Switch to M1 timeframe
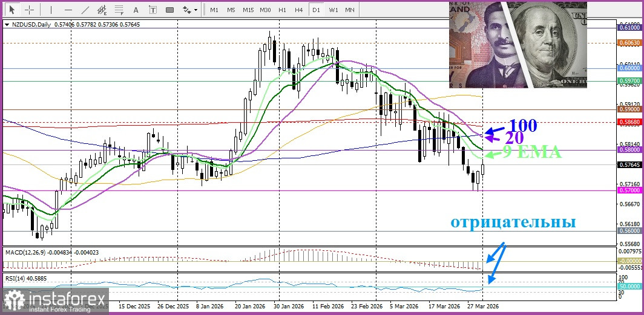 pos(214,10)
